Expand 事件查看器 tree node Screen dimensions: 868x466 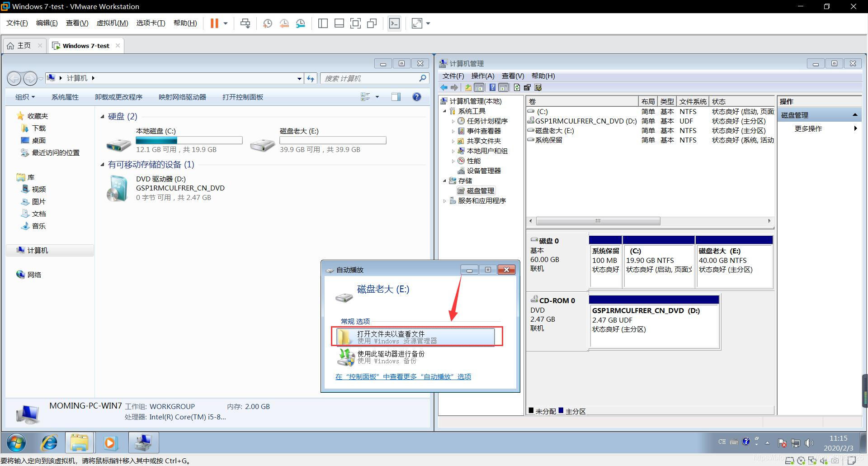(x=453, y=131)
